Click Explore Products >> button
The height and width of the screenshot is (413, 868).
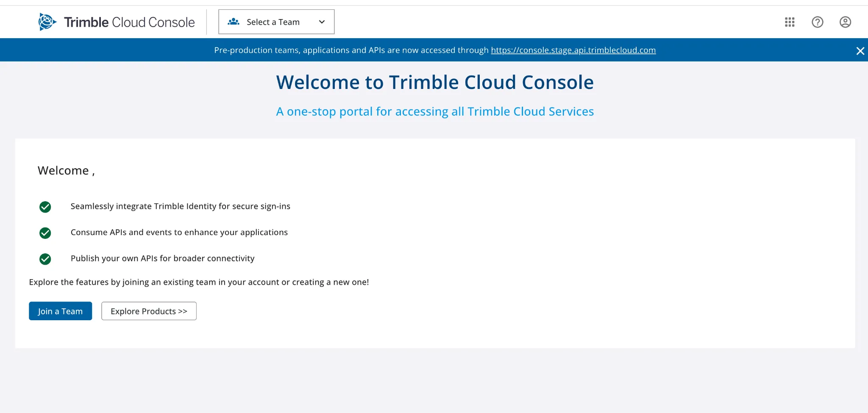click(149, 311)
